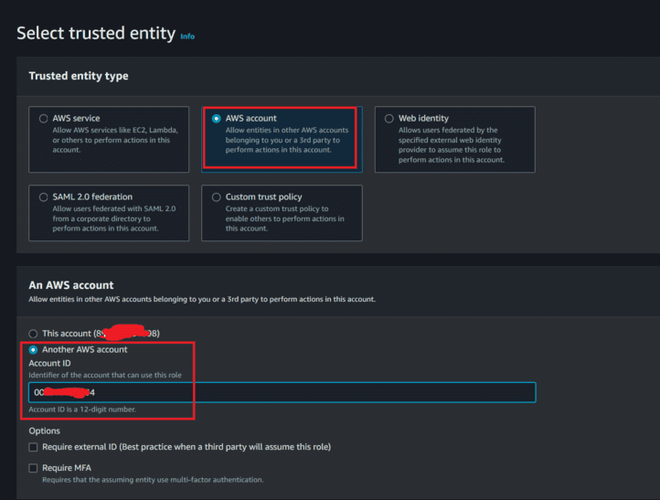Click the This account label text

pos(66,334)
